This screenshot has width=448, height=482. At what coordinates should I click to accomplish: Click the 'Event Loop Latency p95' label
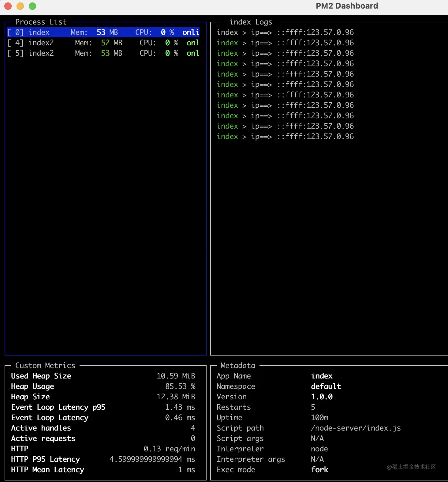pos(58,407)
